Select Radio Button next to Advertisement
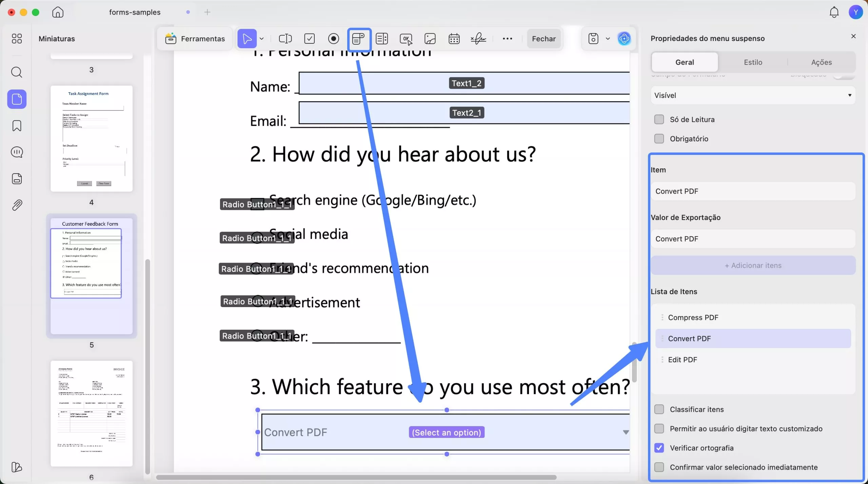Viewport: 868px width, 484px height. (258, 301)
